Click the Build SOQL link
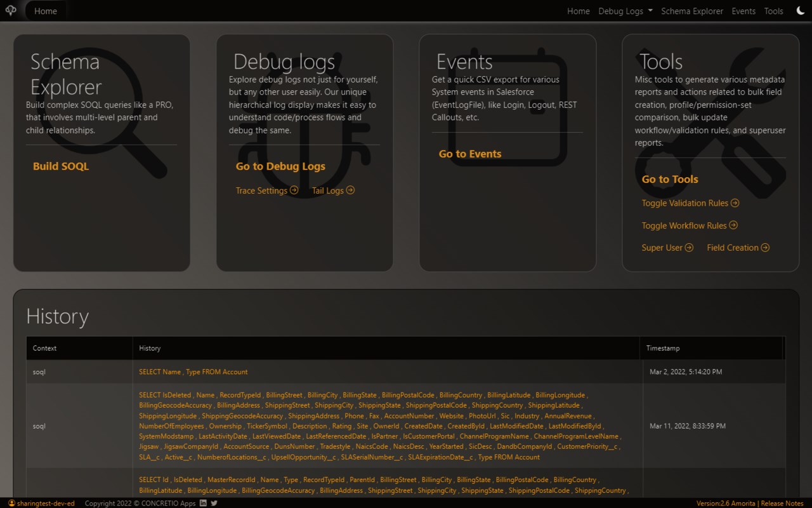 tap(61, 166)
